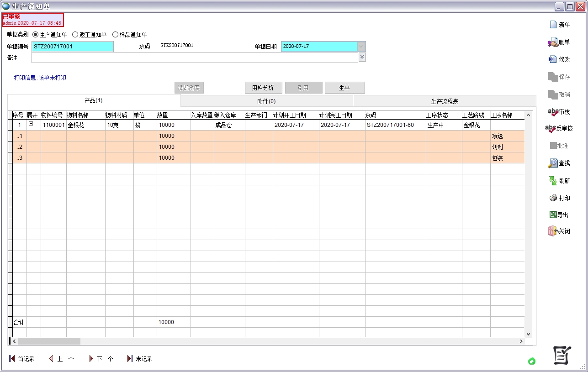This screenshot has height=372, width=588.
Task: Open 查找 (search) from the sidebar
Action: point(553,163)
